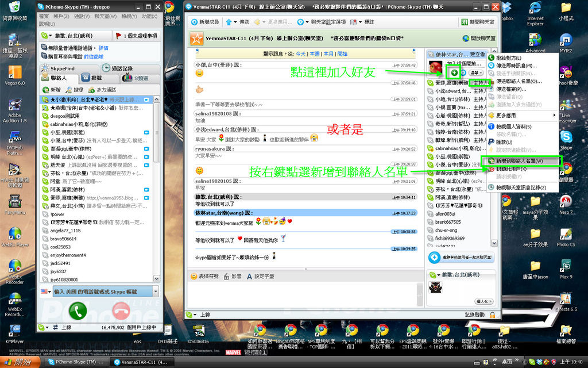Click the blue up-arrow 傳送 icon
Image resolution: width=588 pixels, height=368 pixels.
coord(229,22)
